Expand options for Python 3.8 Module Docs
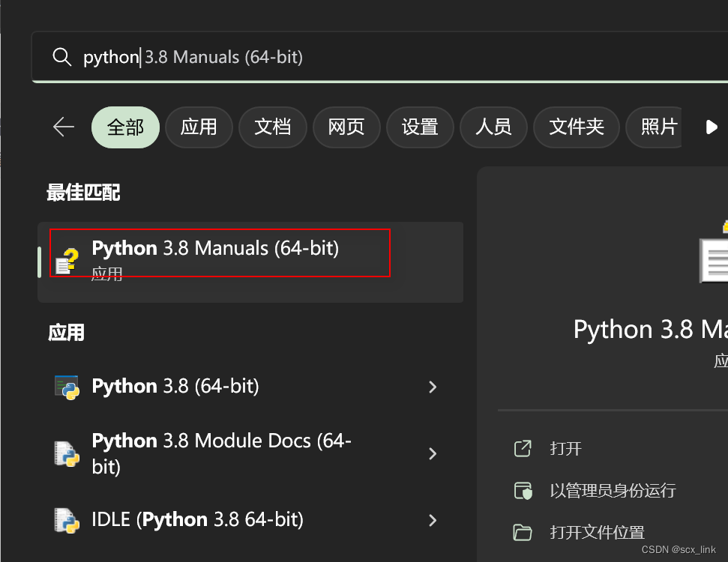 coord(433,453)
